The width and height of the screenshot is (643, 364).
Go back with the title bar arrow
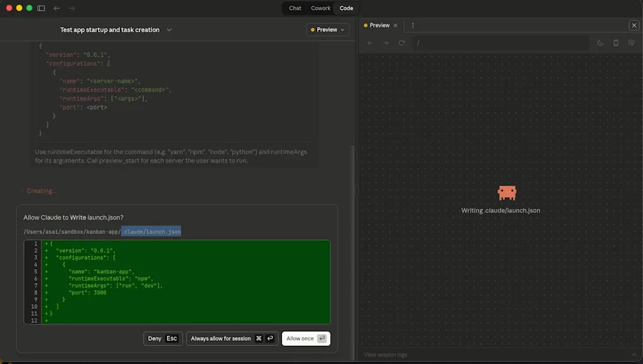pyautogui.click(x=57, y=8)
